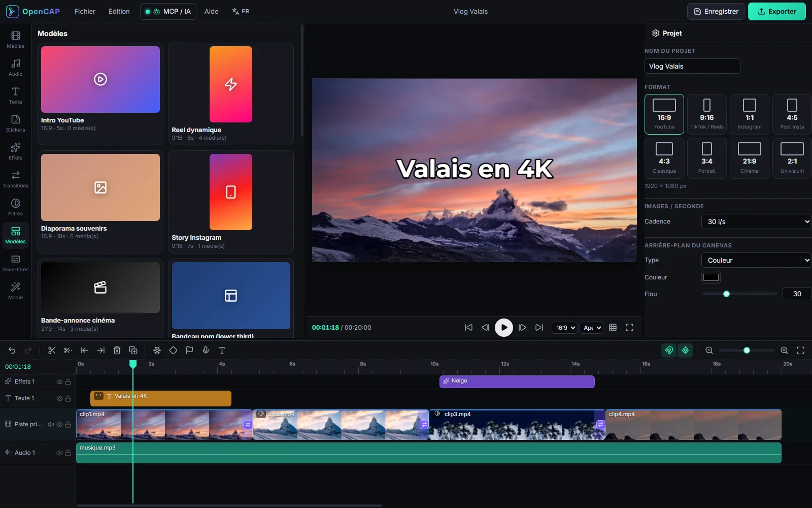
Task: Open the Fichier menu
Action: click(85, 11)
